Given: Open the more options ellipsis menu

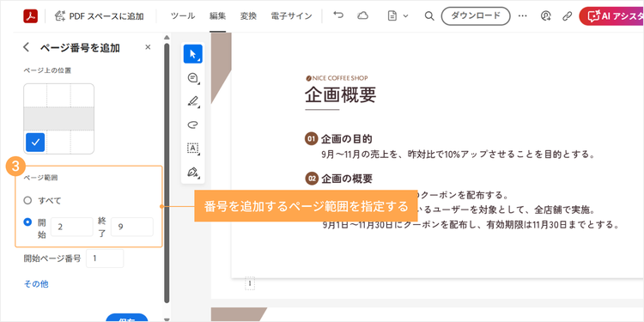Looking at the screenshot, I should 522,16.
